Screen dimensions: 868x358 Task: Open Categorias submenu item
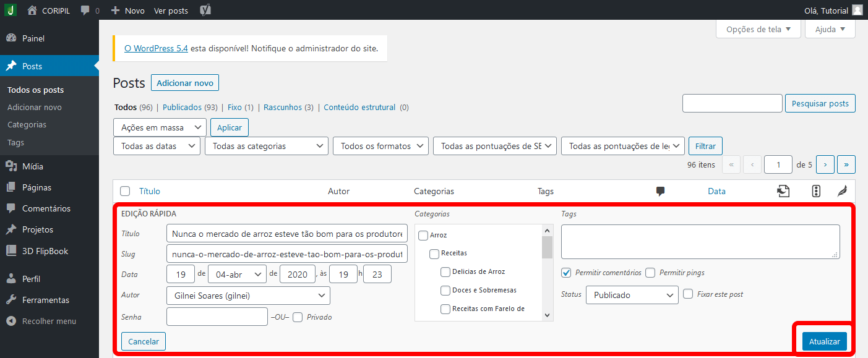click(27, 124)
